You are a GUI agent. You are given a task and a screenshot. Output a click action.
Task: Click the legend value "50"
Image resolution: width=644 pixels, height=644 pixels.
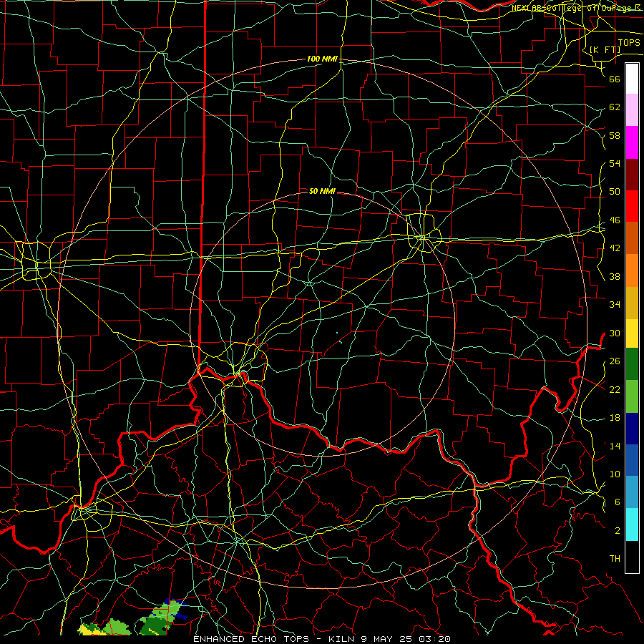pos(615,191)
